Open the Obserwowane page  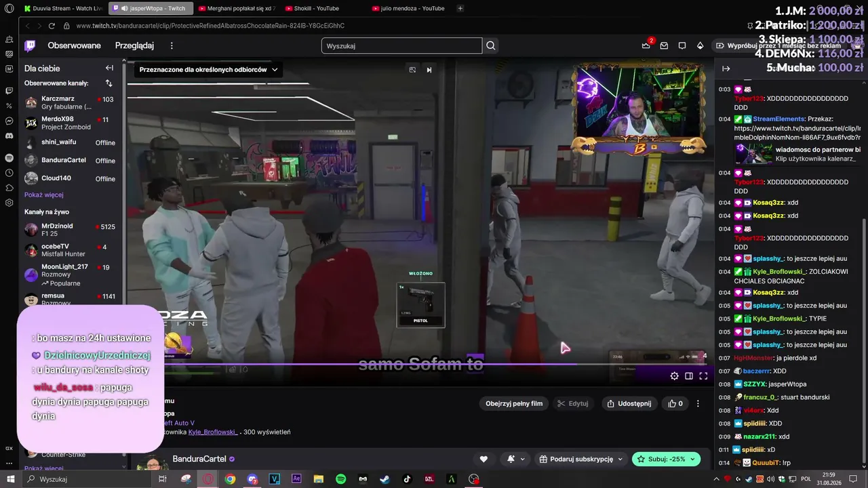[74, 45]
